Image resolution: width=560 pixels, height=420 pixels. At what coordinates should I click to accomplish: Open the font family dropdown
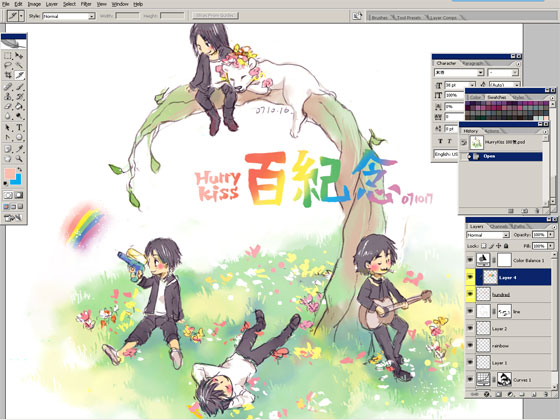tap(480, 72)
